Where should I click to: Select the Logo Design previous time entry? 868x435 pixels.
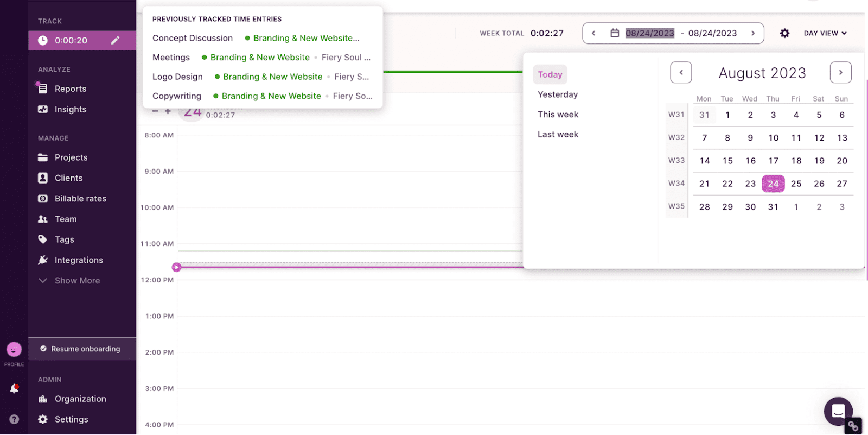[x=177, y=77]
